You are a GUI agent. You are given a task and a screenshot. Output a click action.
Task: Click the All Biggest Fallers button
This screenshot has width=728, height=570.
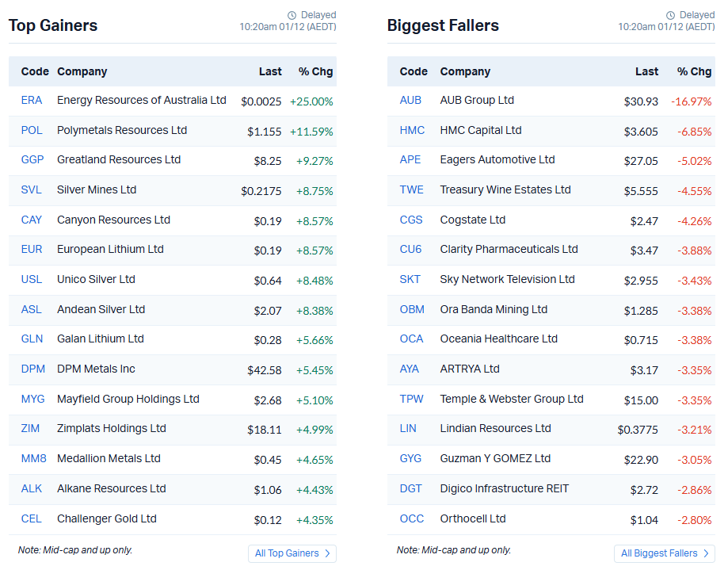[x=665, y=553]
